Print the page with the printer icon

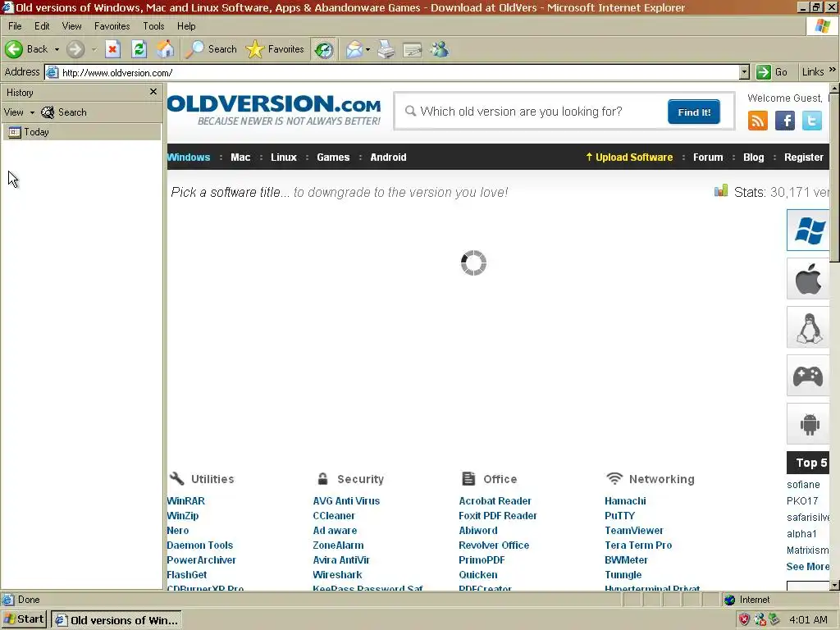coord(386,50)
